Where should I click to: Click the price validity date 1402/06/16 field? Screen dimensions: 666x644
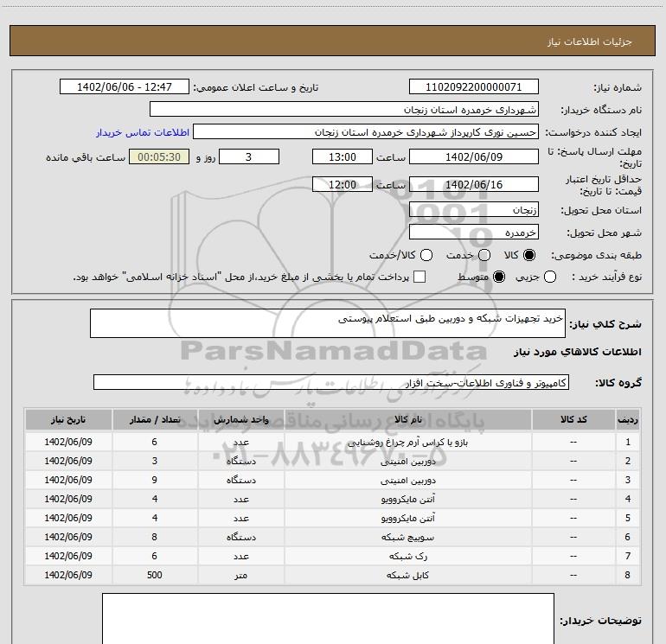click(474, 184)
